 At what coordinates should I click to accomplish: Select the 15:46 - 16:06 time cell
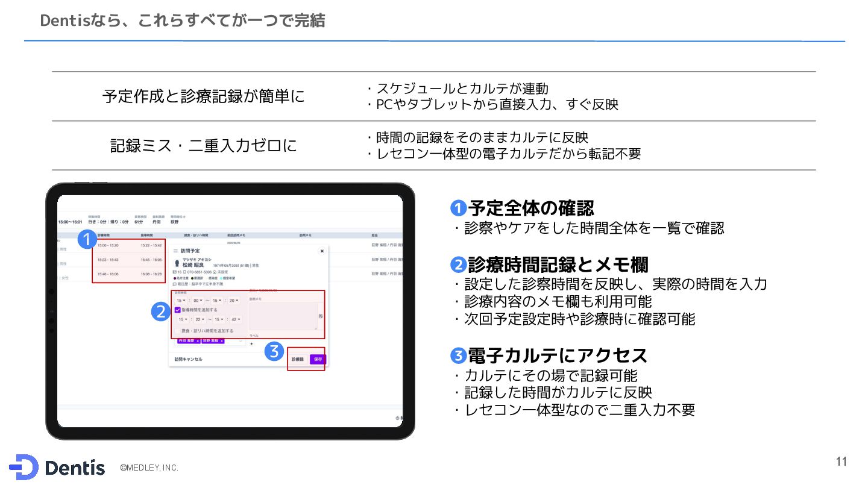[108, 274]
